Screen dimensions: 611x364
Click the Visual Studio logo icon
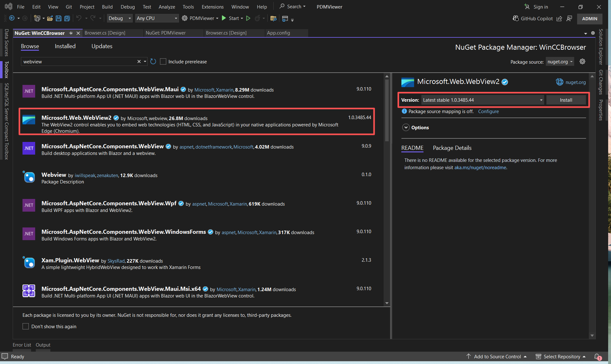[x=9, y=6]
